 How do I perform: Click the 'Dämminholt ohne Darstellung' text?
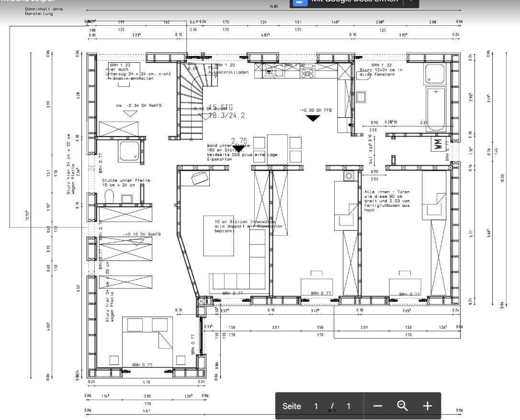click(44, 11)
